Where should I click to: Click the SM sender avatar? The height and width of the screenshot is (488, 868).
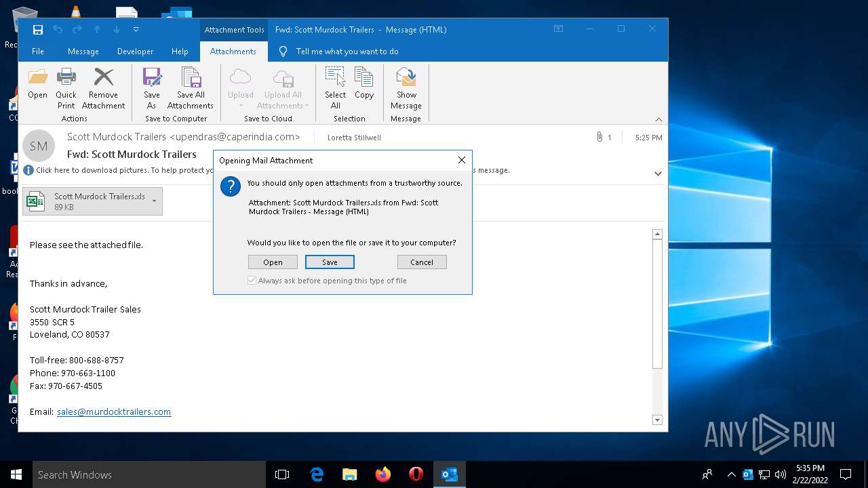[39, 146]
